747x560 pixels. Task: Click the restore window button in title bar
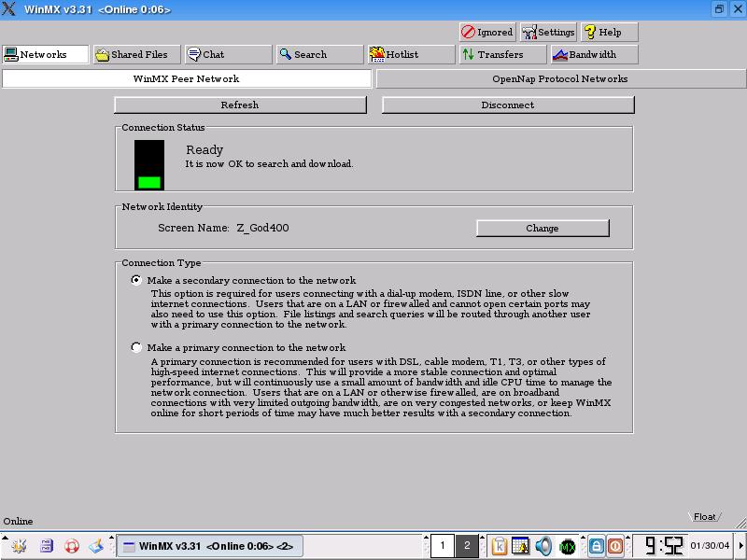click(x=719, y=9)
